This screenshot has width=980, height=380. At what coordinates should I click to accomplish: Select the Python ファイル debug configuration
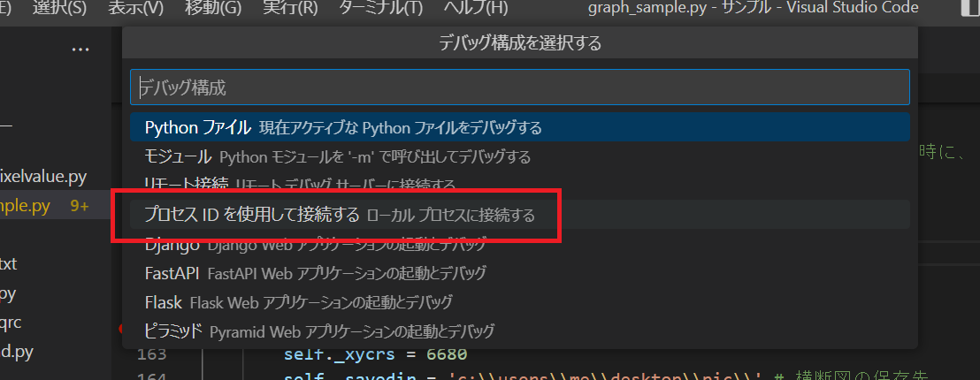pyautogui.click(x=519, y=127)
